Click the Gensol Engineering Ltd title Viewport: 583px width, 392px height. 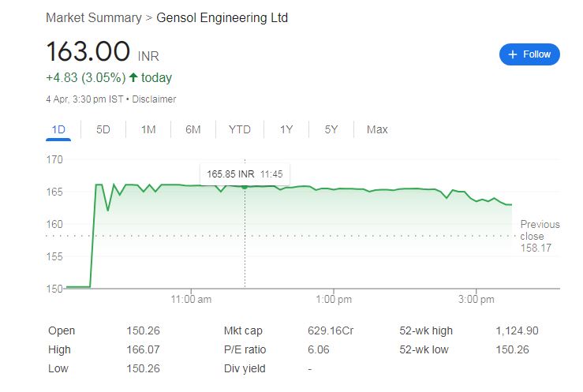(221, 17)
